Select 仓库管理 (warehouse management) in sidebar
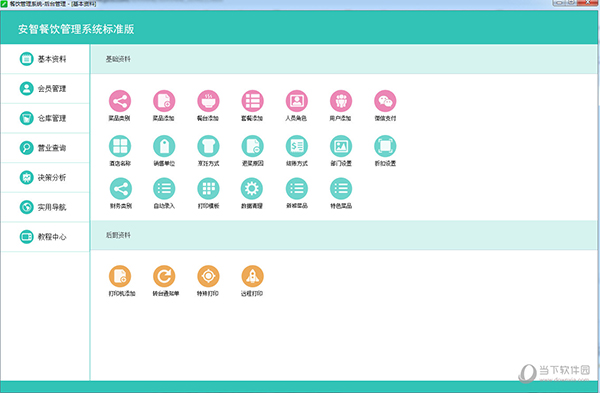 click(45, 118)
